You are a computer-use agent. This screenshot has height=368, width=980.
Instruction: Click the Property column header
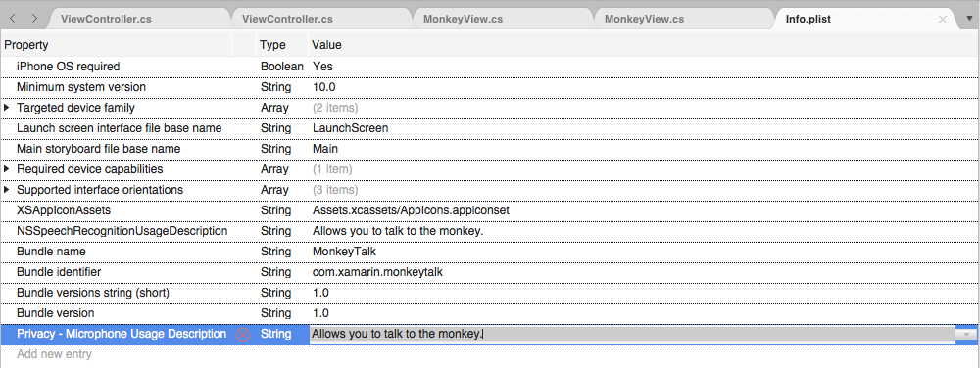(x=26, y=45)
